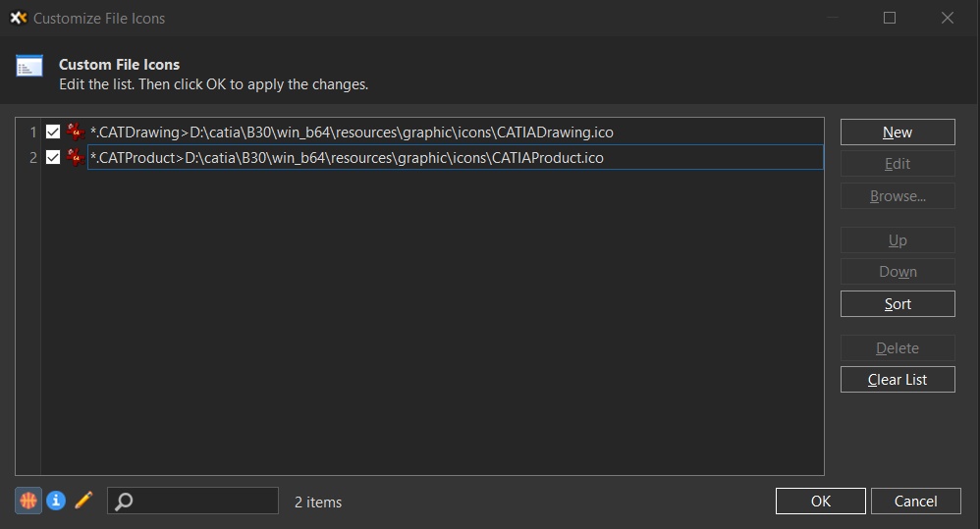Click the Up button
The width and height of the screenshot is (980, 529).
tap(898, 239)
